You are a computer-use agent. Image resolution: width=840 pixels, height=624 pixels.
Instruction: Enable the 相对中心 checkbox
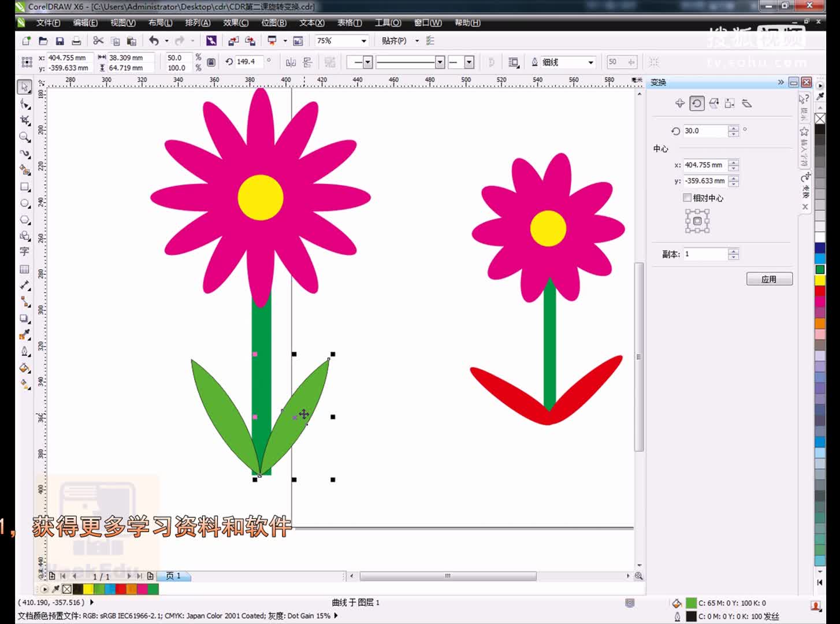click(687, 198)
